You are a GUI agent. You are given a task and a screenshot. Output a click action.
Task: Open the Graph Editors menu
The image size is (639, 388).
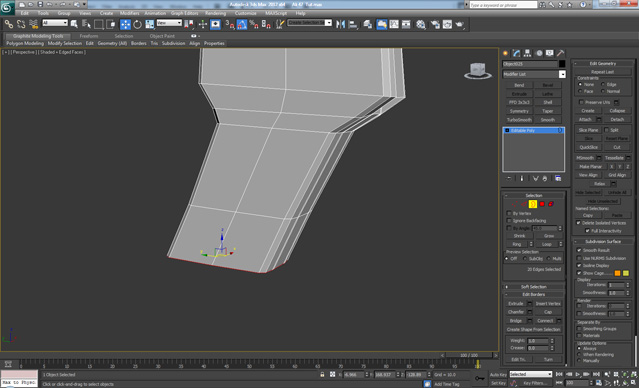tap(184, 13)
